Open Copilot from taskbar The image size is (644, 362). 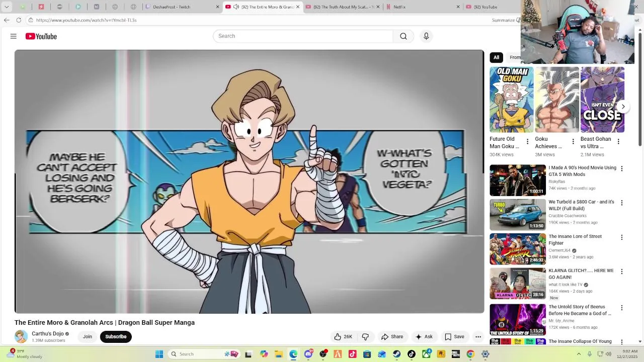[x=264, y=354]
